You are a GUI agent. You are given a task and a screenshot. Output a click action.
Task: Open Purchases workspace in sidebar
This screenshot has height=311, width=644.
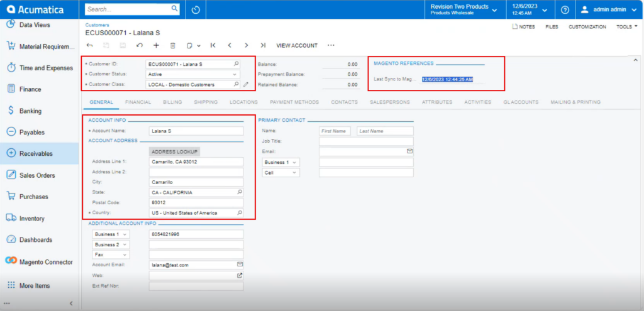[x=40, y=197]
